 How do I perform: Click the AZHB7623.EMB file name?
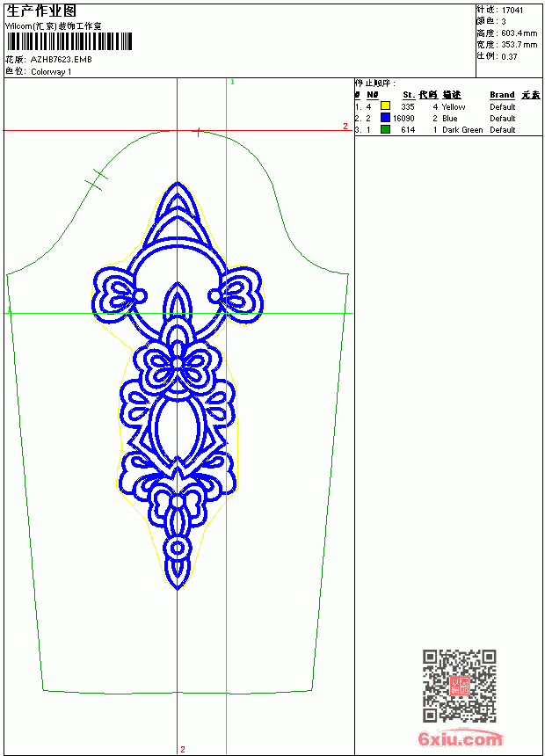click(62, 60)
